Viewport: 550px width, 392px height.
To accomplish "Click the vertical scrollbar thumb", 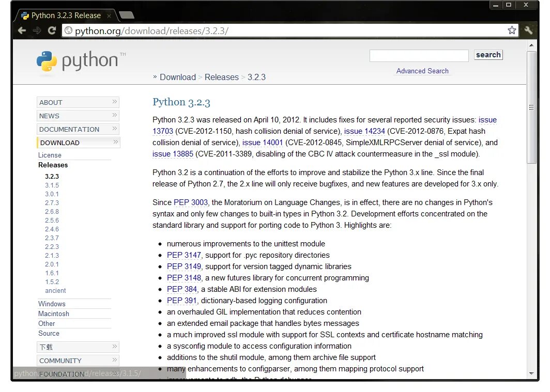I will pyautogui.click(x=531, y=107).
